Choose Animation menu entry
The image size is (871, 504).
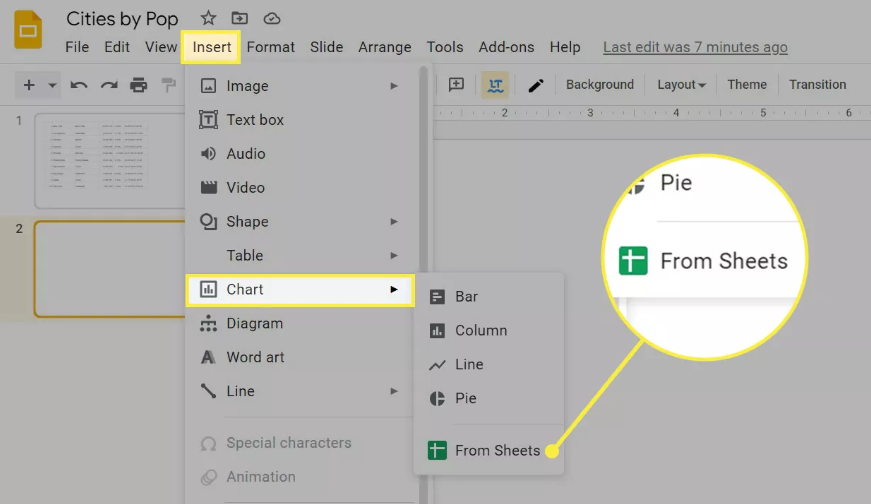tap(300, 477)
